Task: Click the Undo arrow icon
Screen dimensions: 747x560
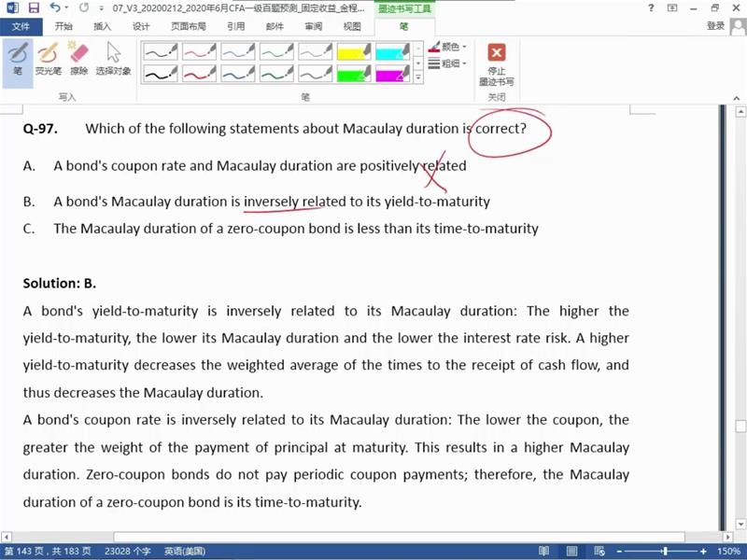Action: 55,8
